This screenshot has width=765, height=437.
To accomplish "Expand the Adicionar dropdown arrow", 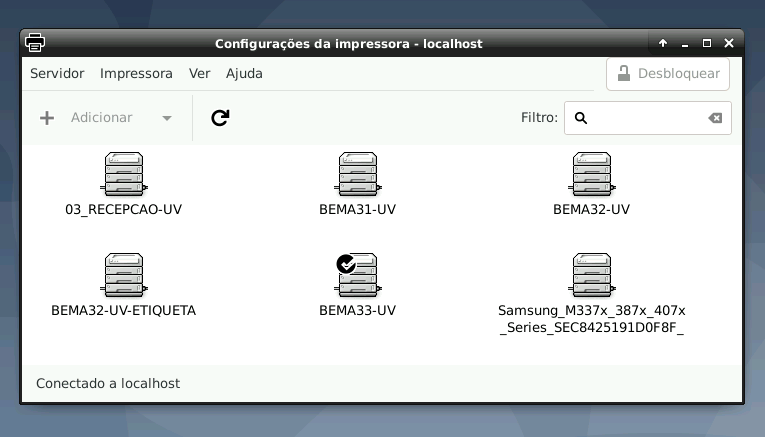I will click(x=167, y=118).
